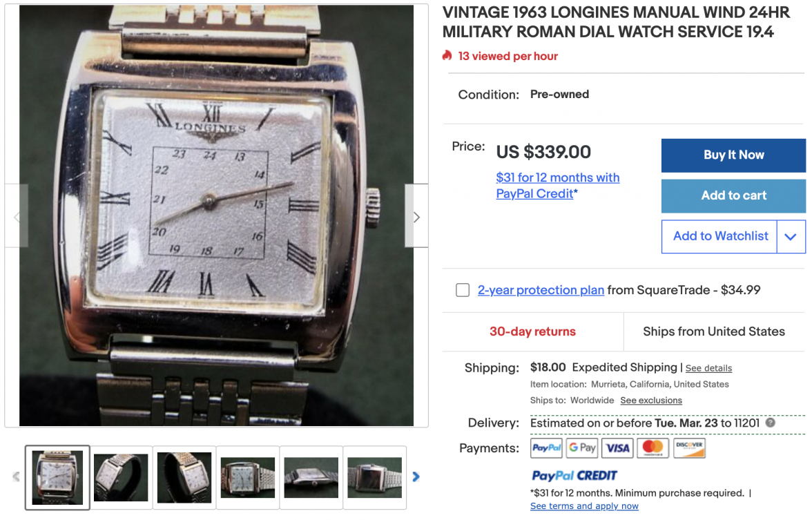Open See terms and apply now link
Viewport: 812px width, 520px height.
tap(584, 506)
